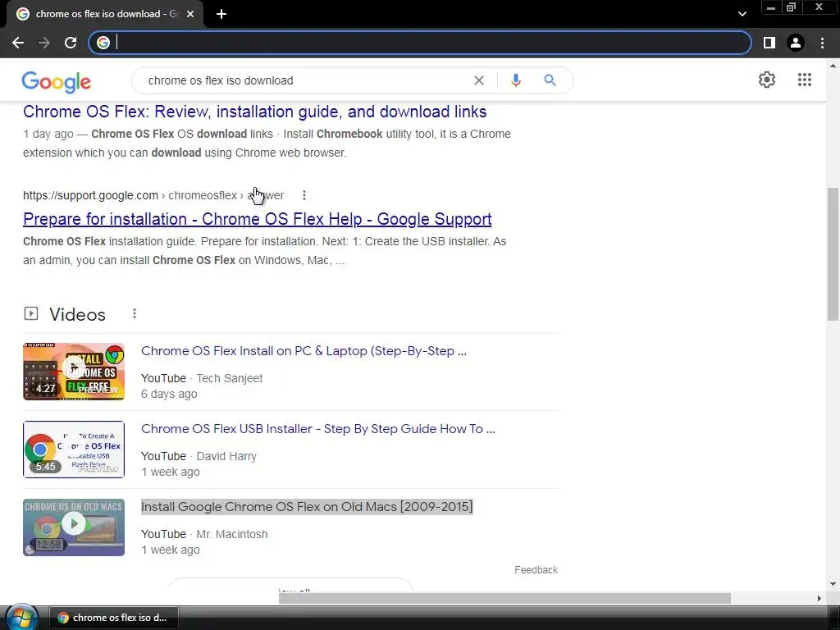Click the vertical scrollbar down arrow
Viewport: 840px width, 630px height.
[x=833, y=584]
